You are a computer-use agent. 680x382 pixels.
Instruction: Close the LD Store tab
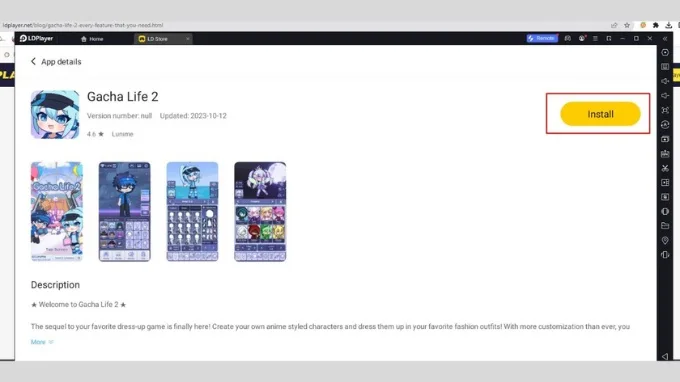pyautogui.click(x=187, y=39)
